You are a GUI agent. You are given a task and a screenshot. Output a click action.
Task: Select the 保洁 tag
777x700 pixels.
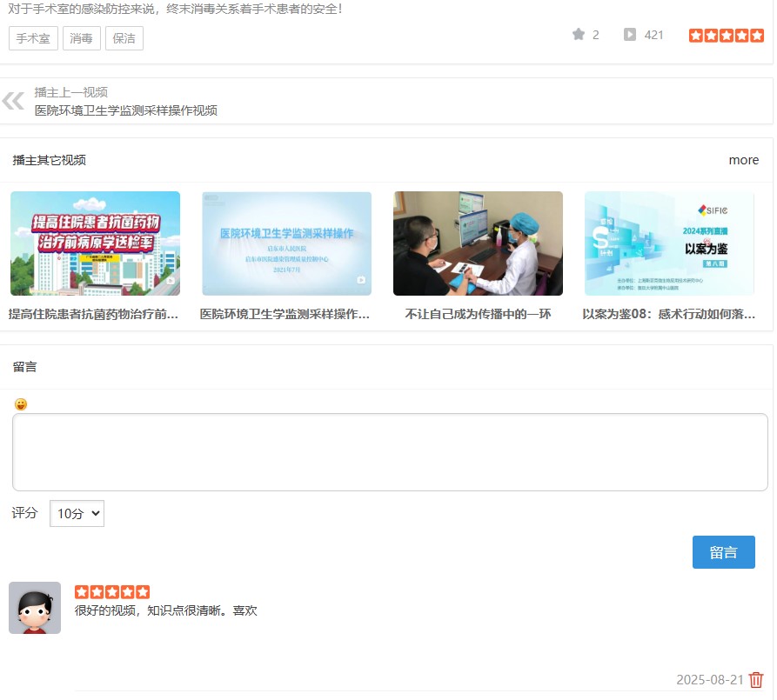click(124, 38)
